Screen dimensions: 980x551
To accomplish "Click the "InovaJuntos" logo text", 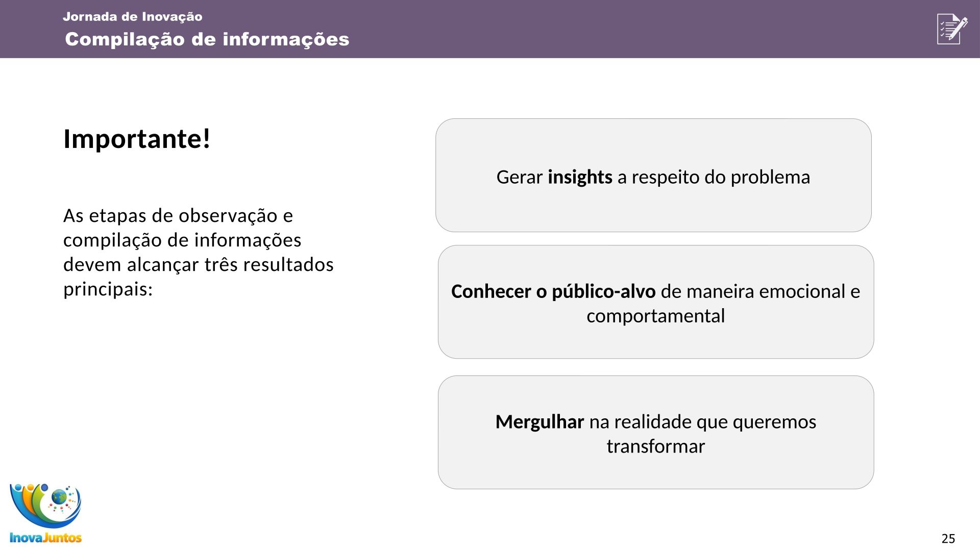I will (45, 537).
